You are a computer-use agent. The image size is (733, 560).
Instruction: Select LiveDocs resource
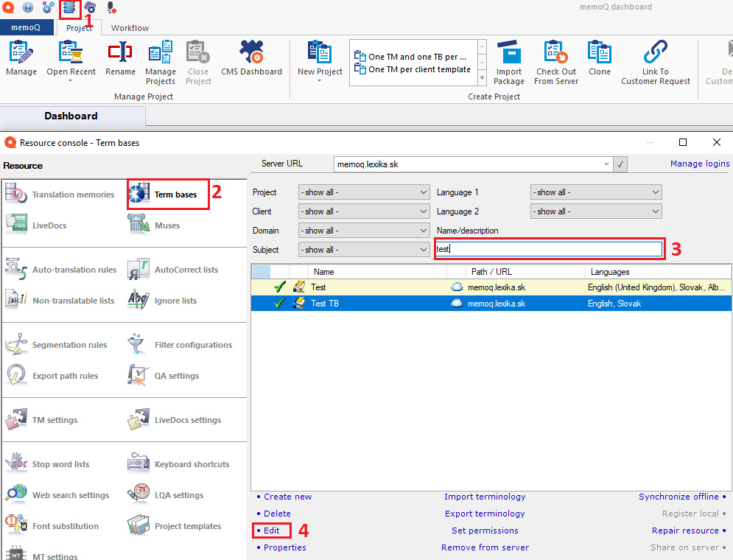tap(35, 225)
